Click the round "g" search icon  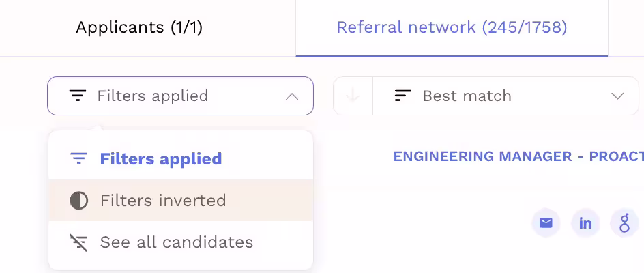point(625,223)
